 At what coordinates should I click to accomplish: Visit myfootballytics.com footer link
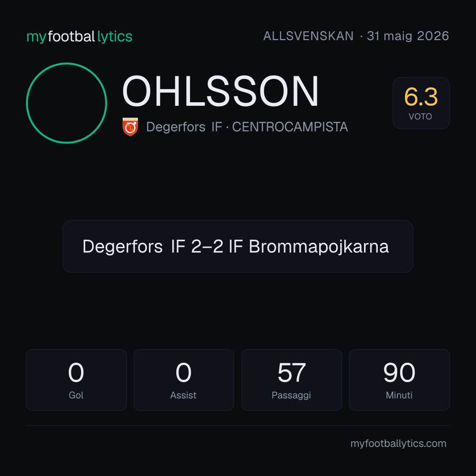(398, 443)
